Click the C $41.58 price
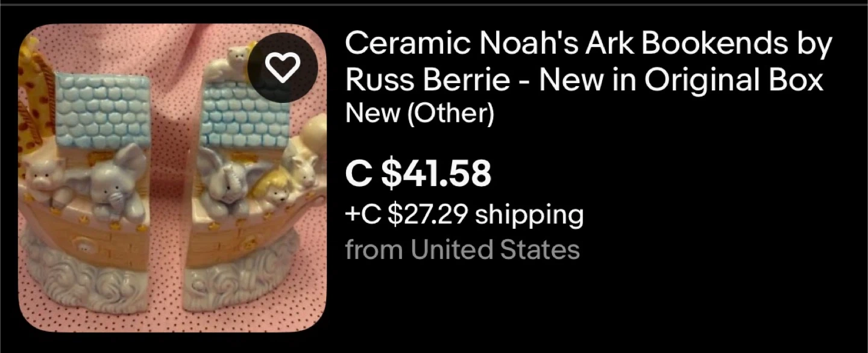The width and height of the screenshot is (868, 353). pos(418,173)
